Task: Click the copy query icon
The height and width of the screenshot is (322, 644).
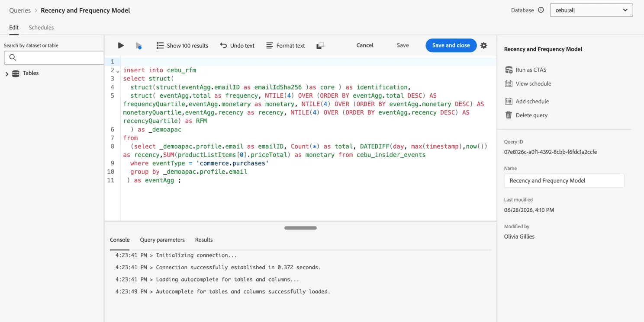Action: tap(320, 45)
